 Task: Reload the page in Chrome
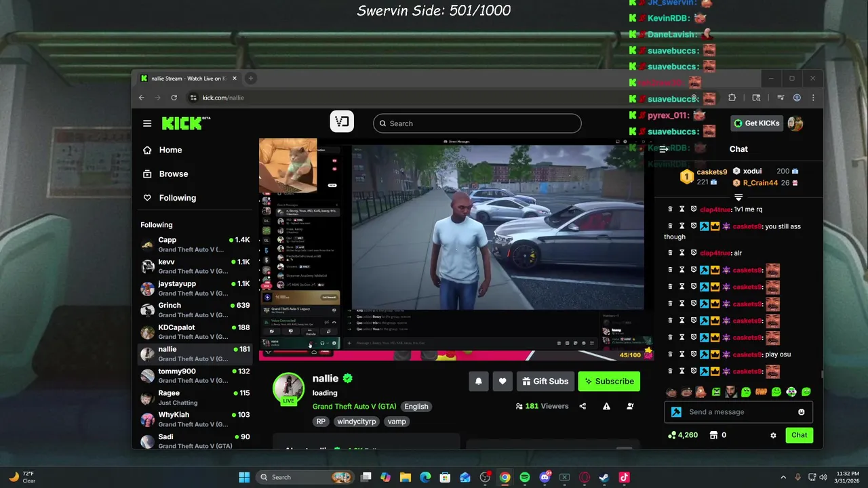click(x=174, y=98)
